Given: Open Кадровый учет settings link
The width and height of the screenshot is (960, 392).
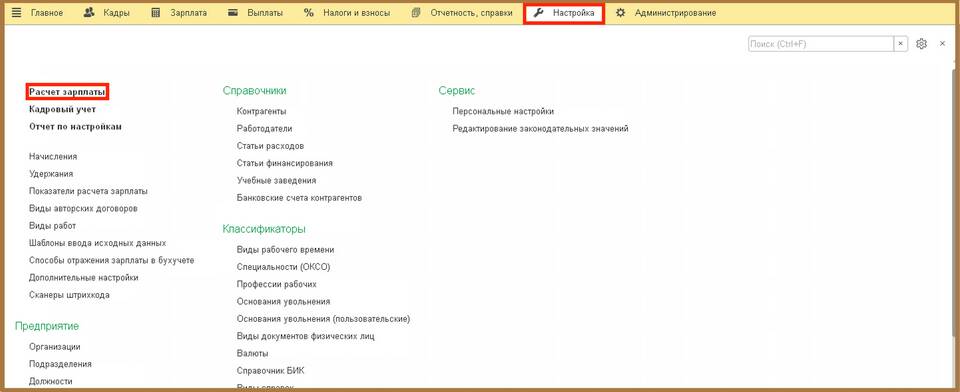Looking at the screenshot, I should (62, 109).
